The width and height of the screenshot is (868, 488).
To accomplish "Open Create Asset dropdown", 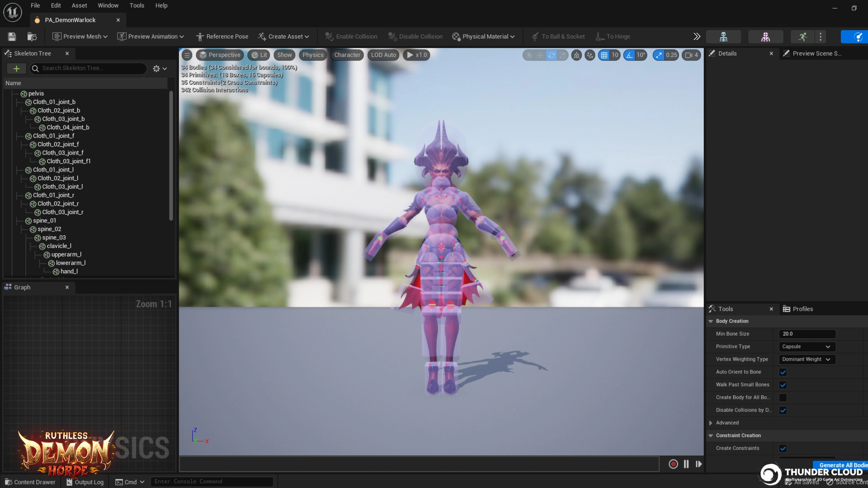I will point(283,37).
